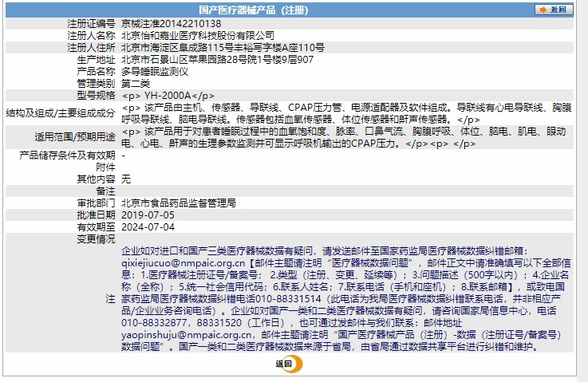Click the 注册人住所 address value
The image size is (588, 382).
[223, 48]
